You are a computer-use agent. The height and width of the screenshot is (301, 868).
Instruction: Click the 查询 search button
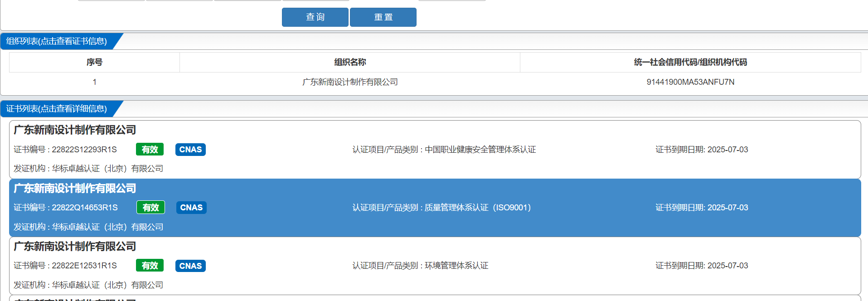(x=315, y=17)
